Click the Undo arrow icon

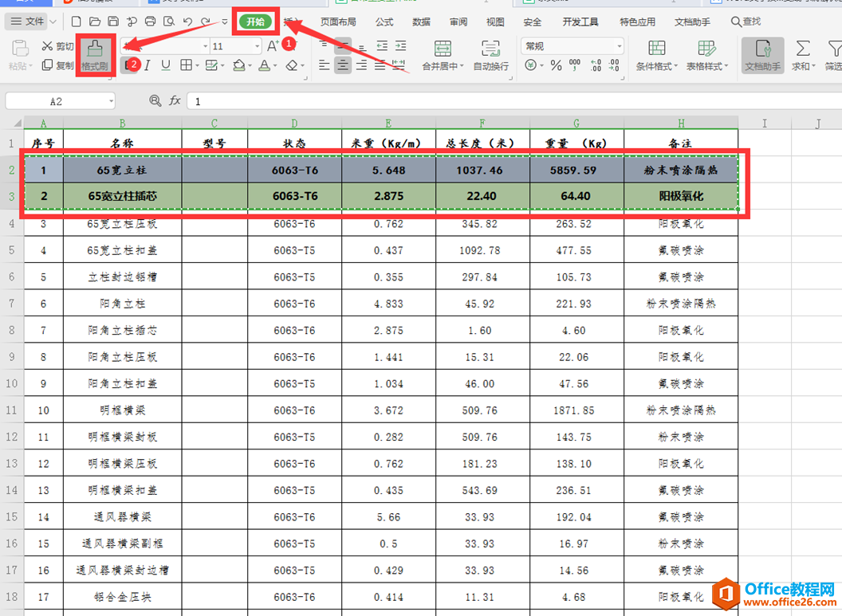(x=187, y=22)
